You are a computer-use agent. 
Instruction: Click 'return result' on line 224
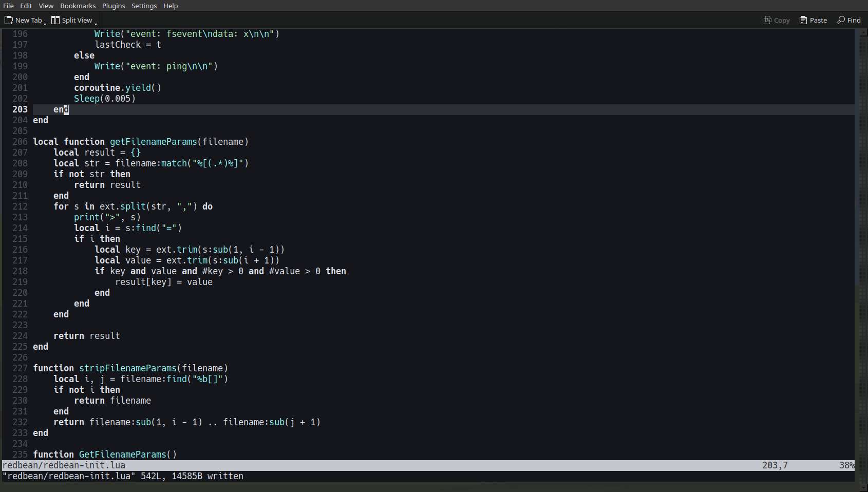pos(87,336)
